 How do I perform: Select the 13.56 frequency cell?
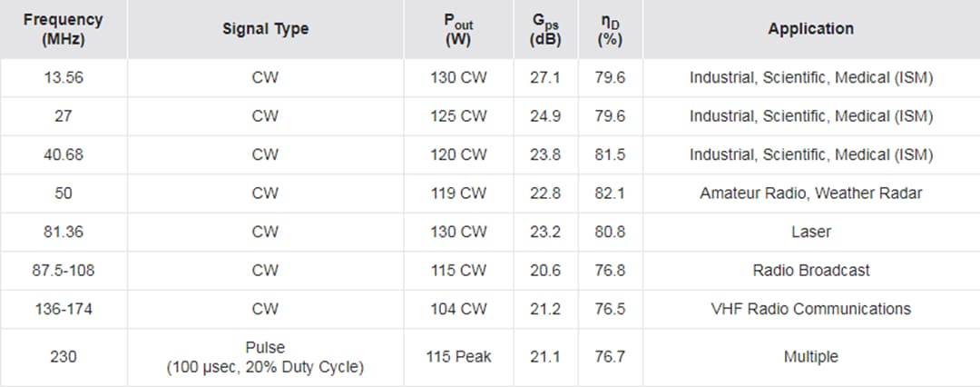click(64, 78)
